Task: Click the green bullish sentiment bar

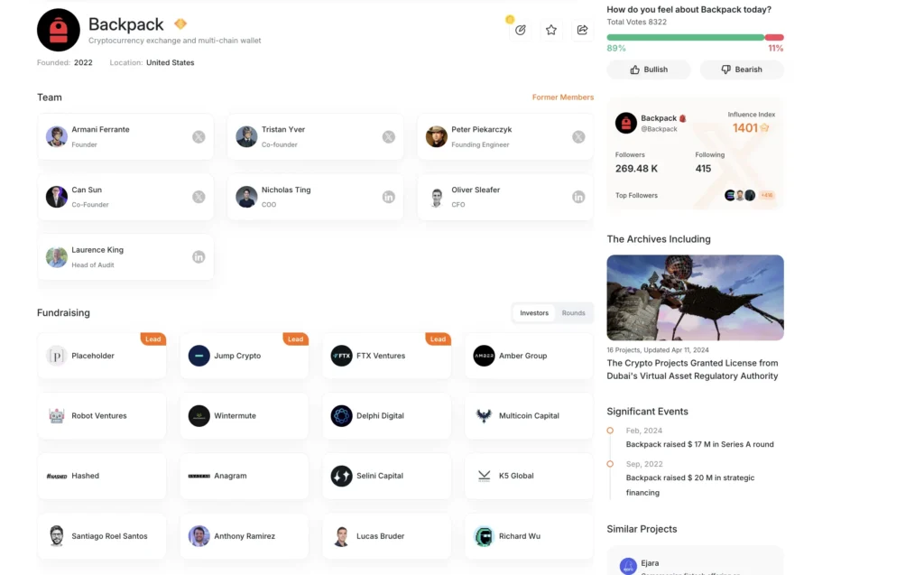Action: pyautogui.click(x=686, y=37)
